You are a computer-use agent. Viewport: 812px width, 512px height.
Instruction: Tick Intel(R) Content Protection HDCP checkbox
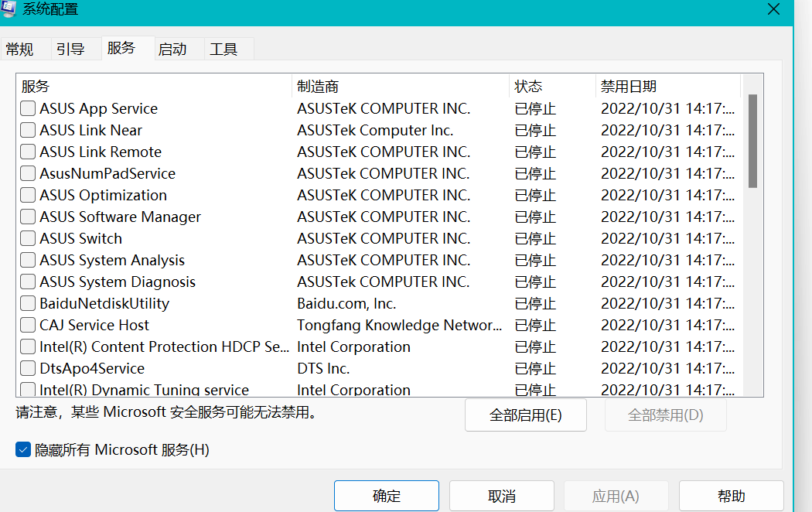click(28, 346)
